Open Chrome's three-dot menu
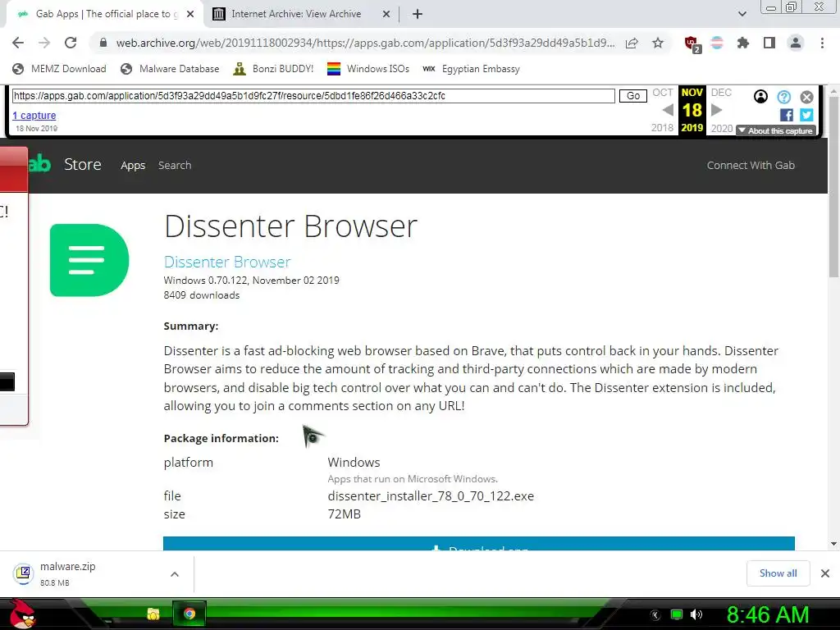 (822, 43)
